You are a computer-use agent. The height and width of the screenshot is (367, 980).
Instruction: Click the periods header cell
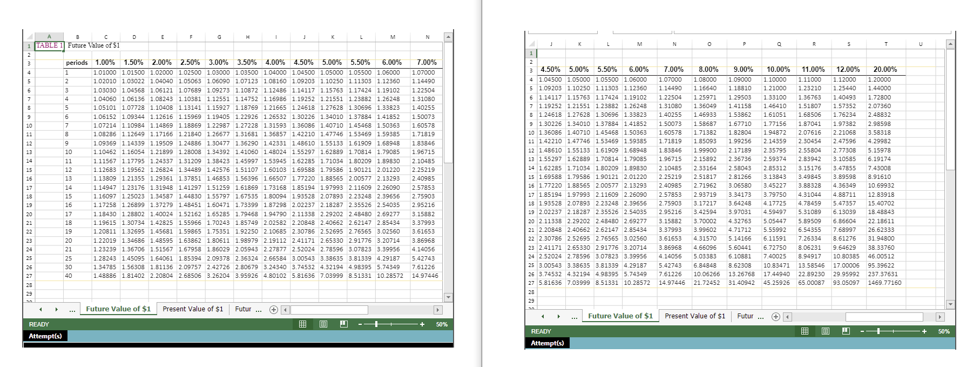pyautogui.click(x=77, y=63)
